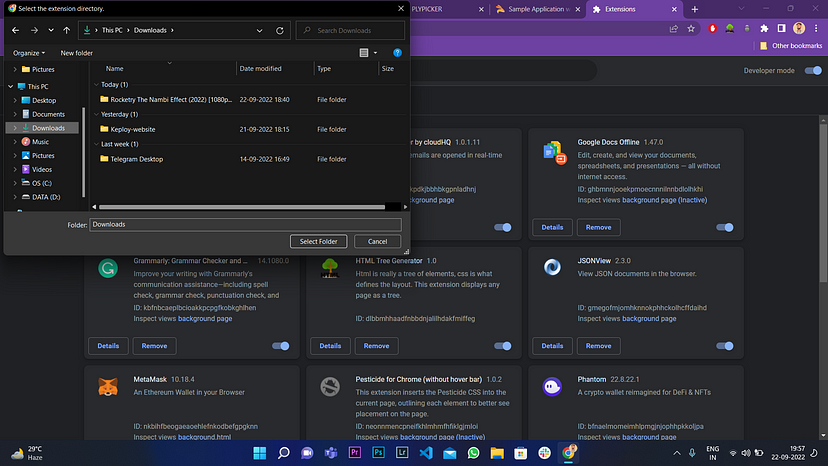Screen dimensions: 828x466
Task: Open the view options dropdown arrow
Action: 375,53
